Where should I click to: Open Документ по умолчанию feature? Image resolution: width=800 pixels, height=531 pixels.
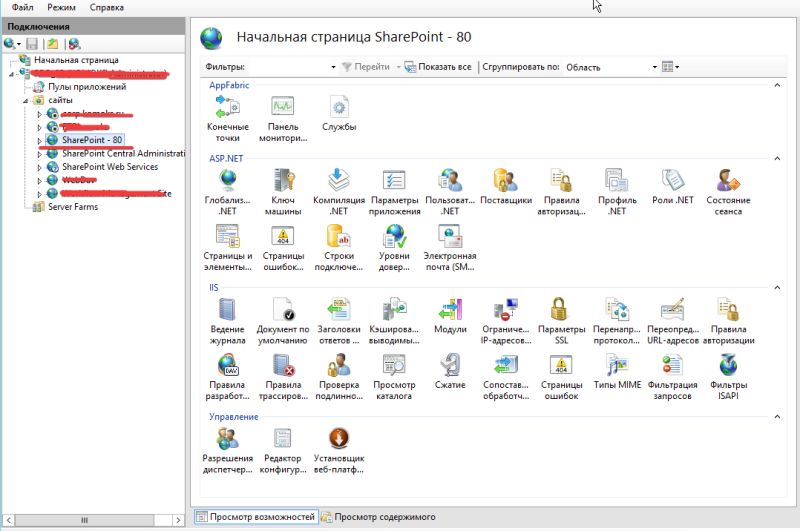(x=283, y=321)
